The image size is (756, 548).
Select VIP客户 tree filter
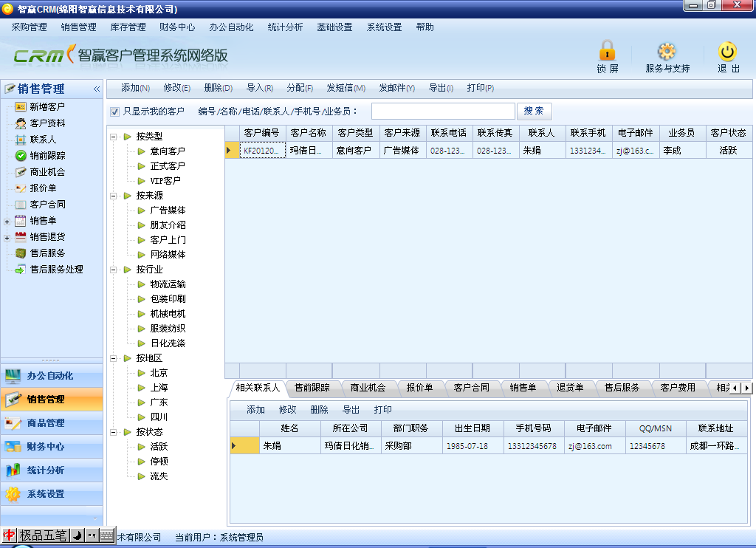[165, 181]
